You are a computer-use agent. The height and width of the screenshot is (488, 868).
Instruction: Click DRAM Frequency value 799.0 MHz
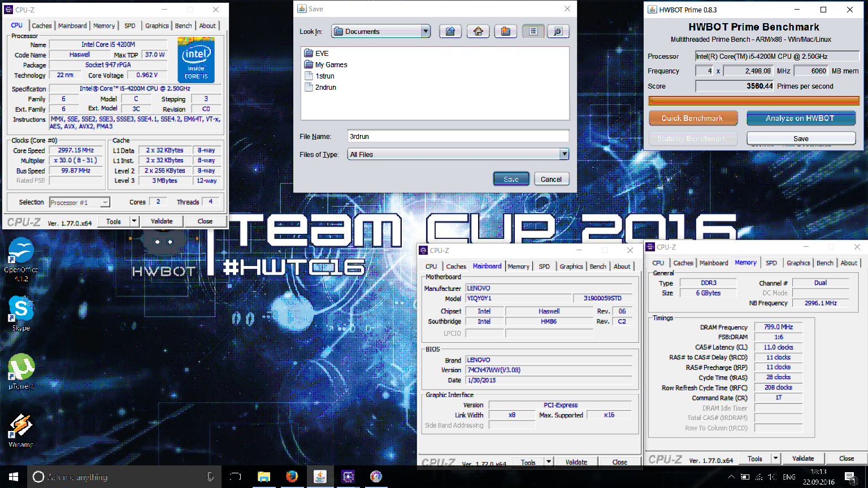pyautogui.click(x=778, y=326)
